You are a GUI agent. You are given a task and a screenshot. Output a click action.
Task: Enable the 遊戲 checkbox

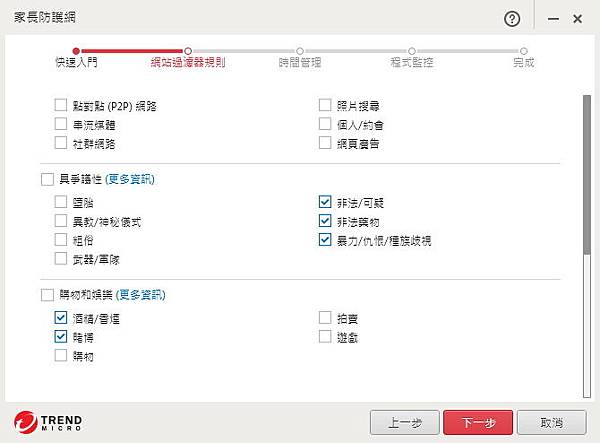(325, 337)
